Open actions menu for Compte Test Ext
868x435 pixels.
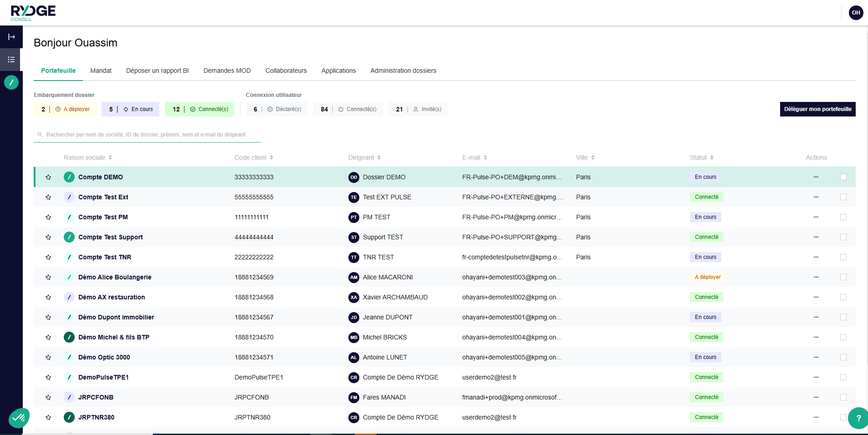coord(816,197)
